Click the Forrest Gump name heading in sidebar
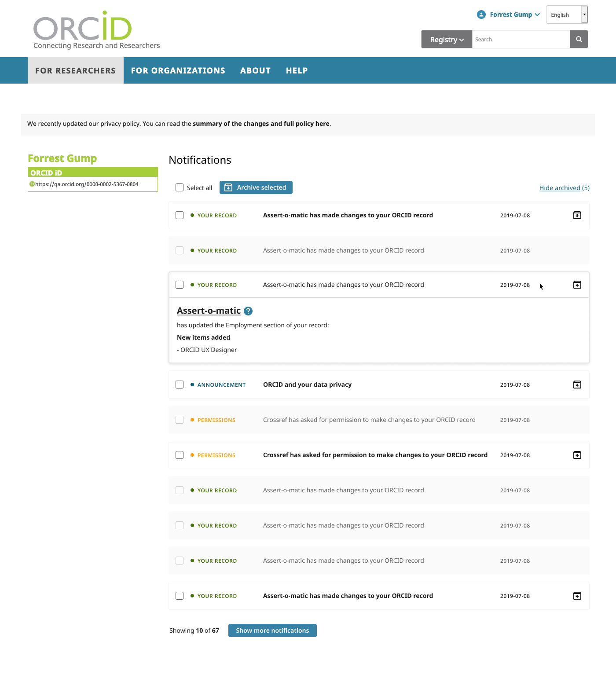616x689 pixels. click(x=62, y=158)
